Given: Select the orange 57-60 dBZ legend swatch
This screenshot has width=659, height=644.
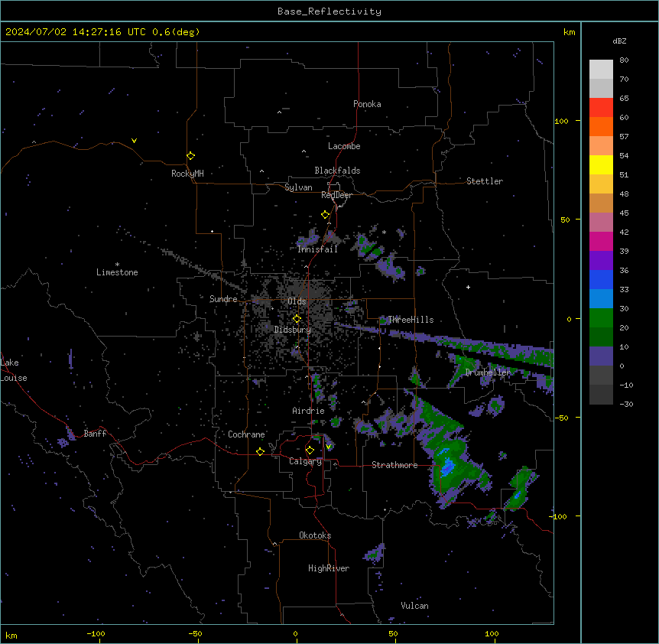Looking at the screenshot, I should pyautogui.click(x=601, y=126).
